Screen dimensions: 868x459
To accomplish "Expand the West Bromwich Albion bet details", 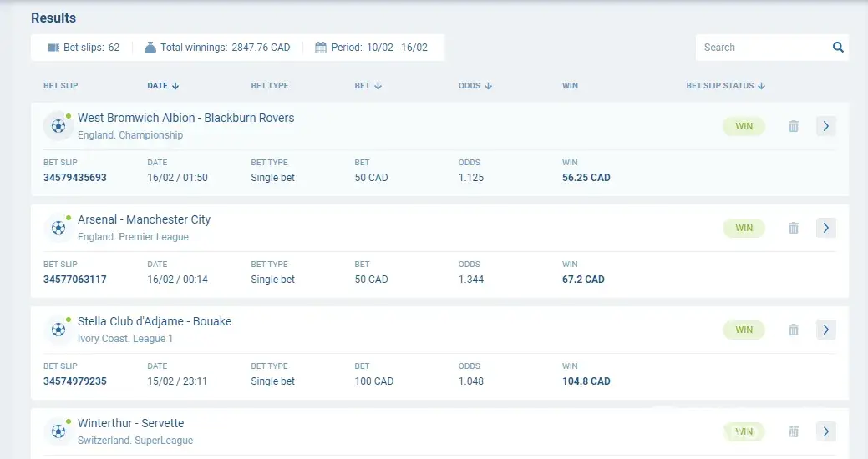I will pyautogui.click(x=825, y=126).
